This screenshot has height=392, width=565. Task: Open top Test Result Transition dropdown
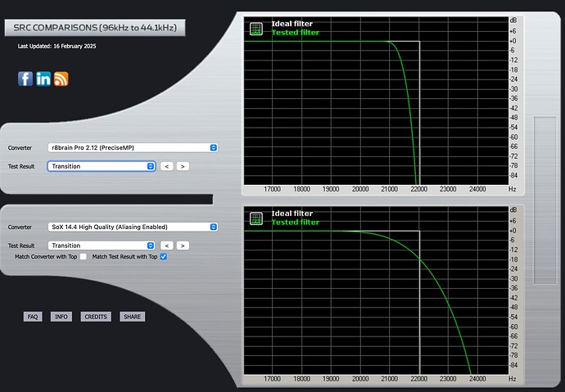[x=102, y=166]
